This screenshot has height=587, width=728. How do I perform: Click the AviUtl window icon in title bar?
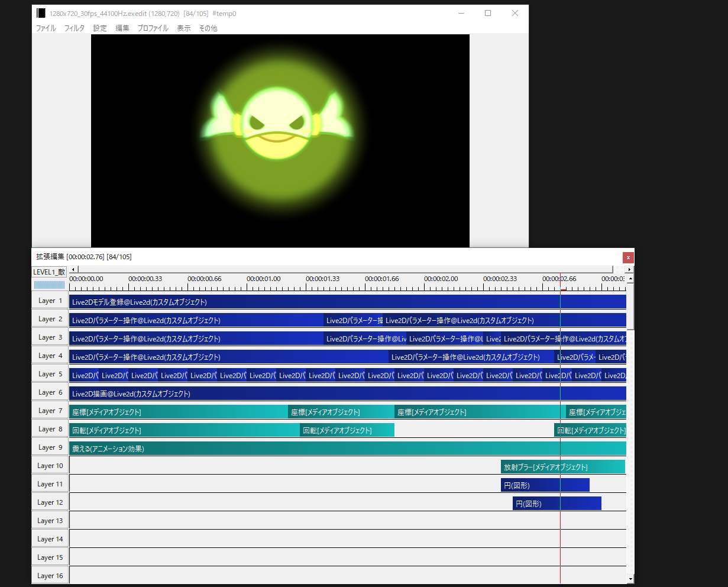pyautogui.click(x=41, y=13)
